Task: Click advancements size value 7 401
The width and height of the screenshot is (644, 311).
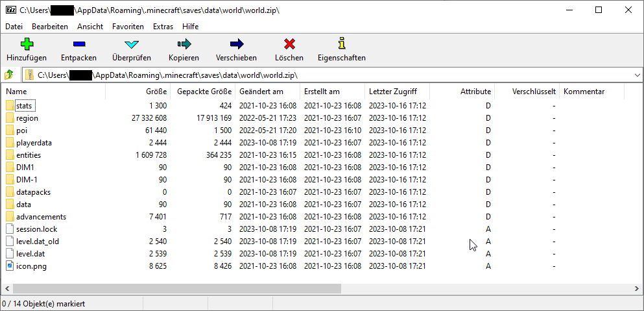Action: coord(158,217)
